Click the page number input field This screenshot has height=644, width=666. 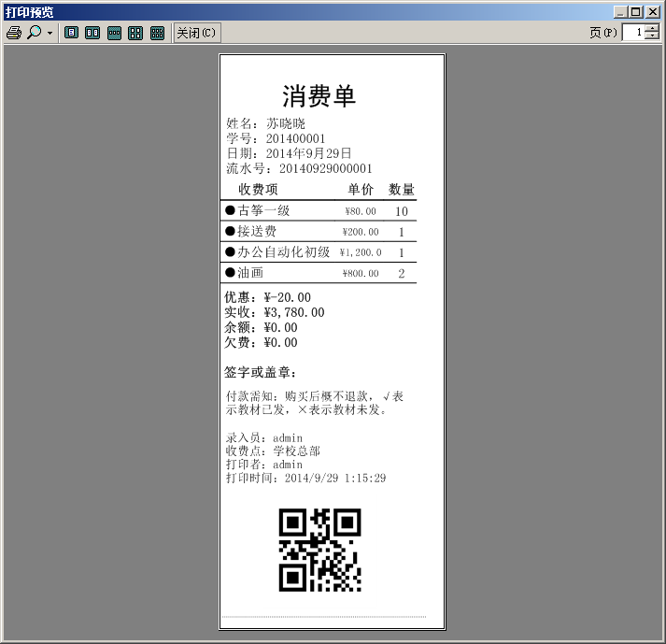pos(633,33)
